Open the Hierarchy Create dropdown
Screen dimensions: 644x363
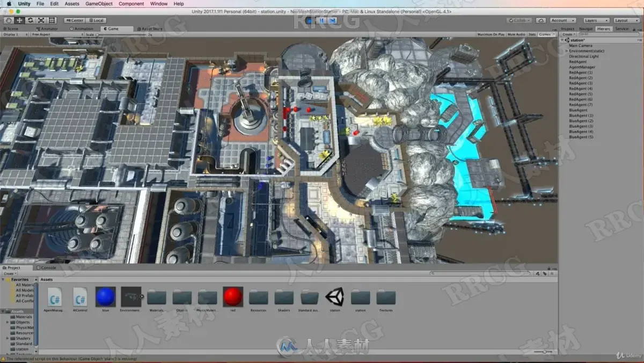coord(568,34)
